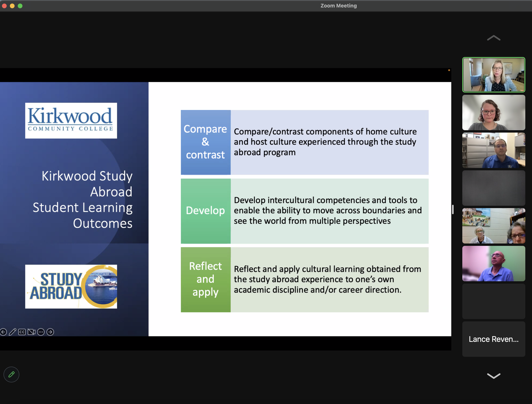
Task: Click the previous slide arrow icon
Action: click(3, 332)
